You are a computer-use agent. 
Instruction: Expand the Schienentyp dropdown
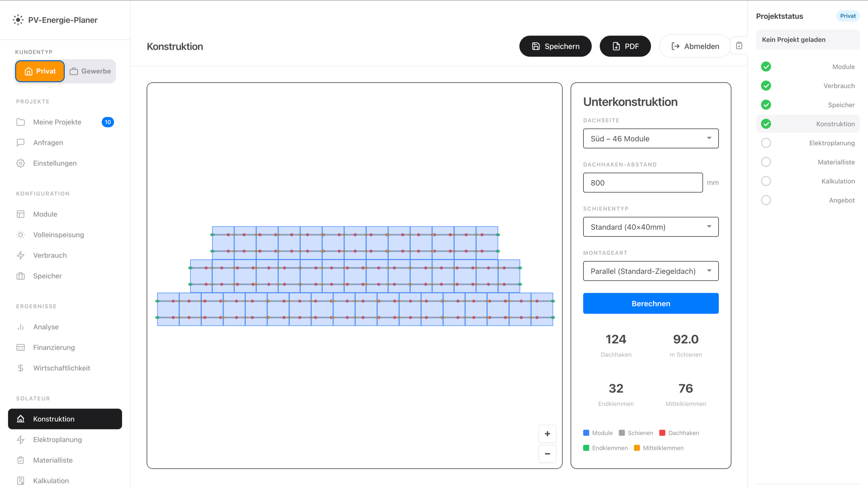click(x=650, y=227)
